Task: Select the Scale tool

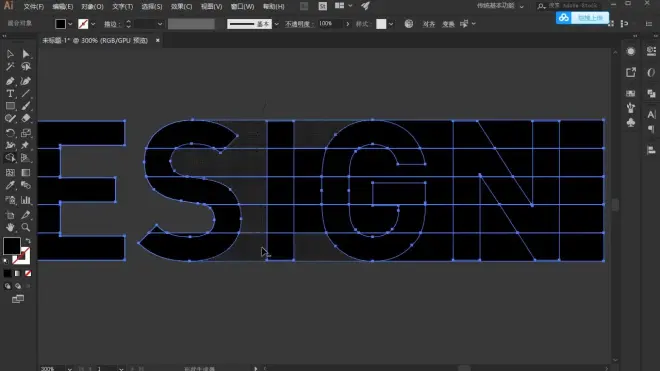Action: coord(26,133)
